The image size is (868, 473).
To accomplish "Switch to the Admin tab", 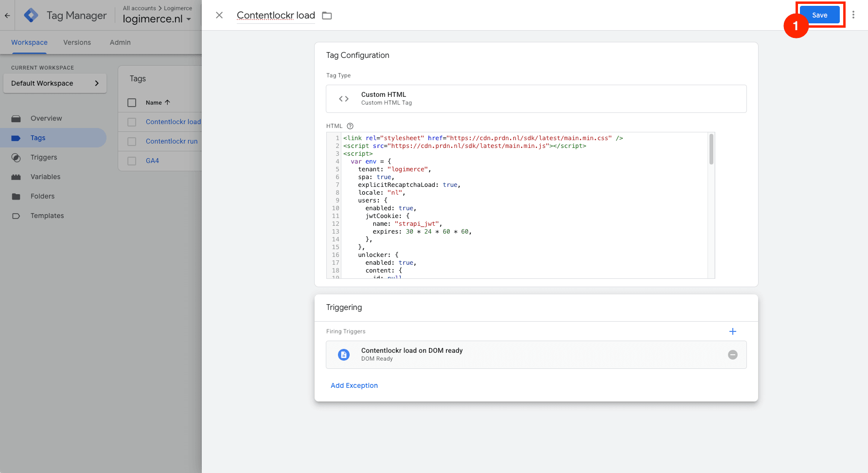I will click(x=120, y=42).
